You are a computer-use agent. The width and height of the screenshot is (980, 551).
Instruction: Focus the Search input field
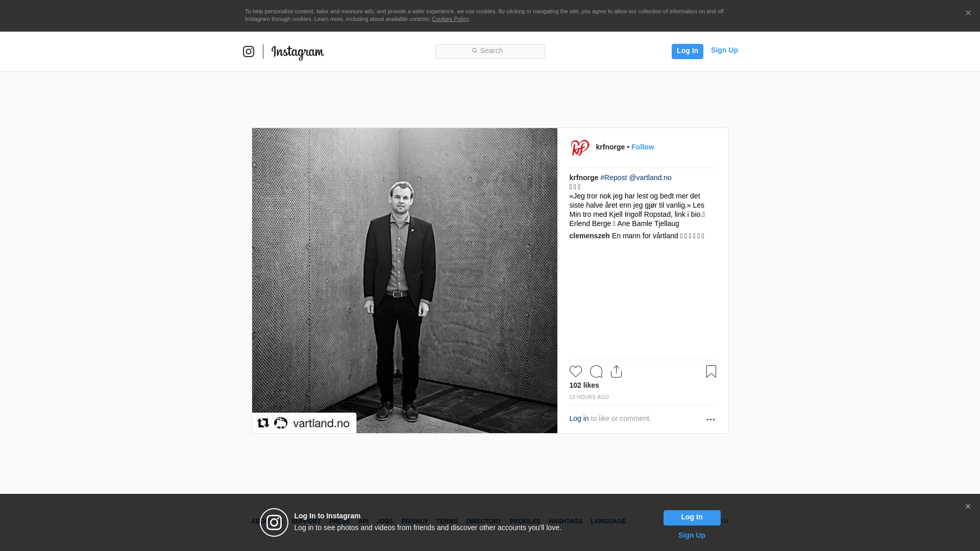(490, 51)
